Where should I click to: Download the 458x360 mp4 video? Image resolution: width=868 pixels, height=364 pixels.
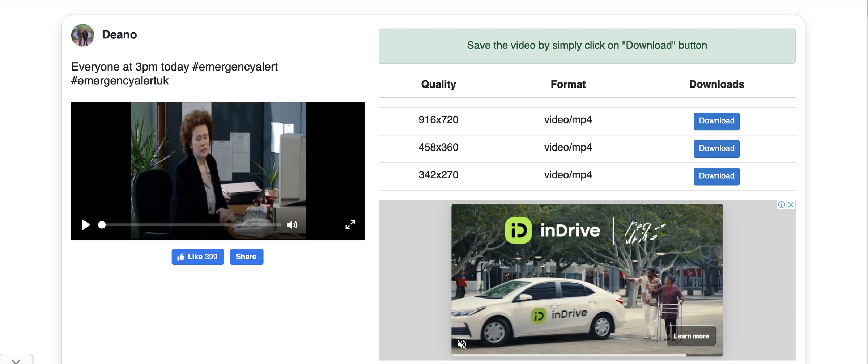pyautogui.click(x=716, y=148)
